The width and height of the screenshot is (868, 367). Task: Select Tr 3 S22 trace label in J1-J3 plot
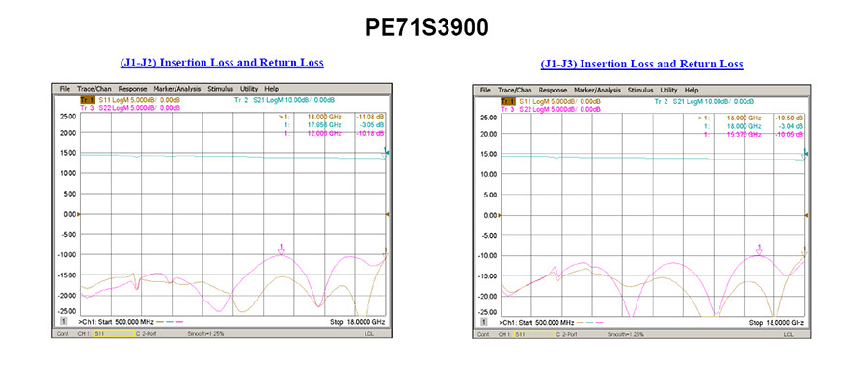(551, 109)
